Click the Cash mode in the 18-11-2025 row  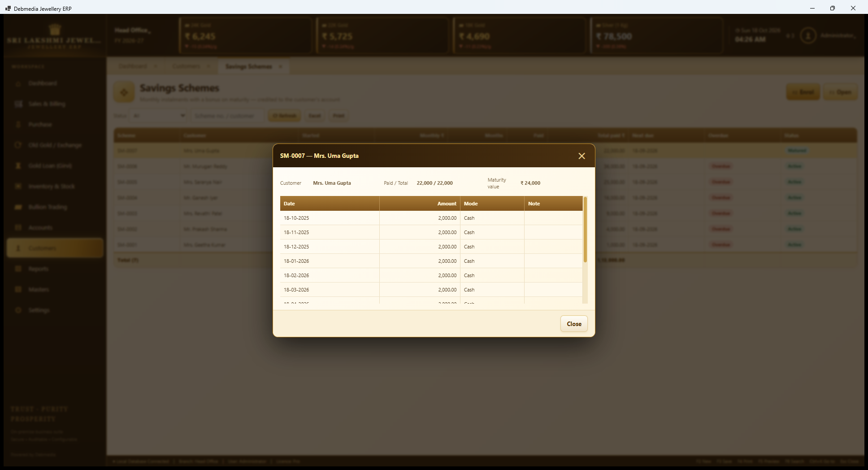(x=469, y=232)
